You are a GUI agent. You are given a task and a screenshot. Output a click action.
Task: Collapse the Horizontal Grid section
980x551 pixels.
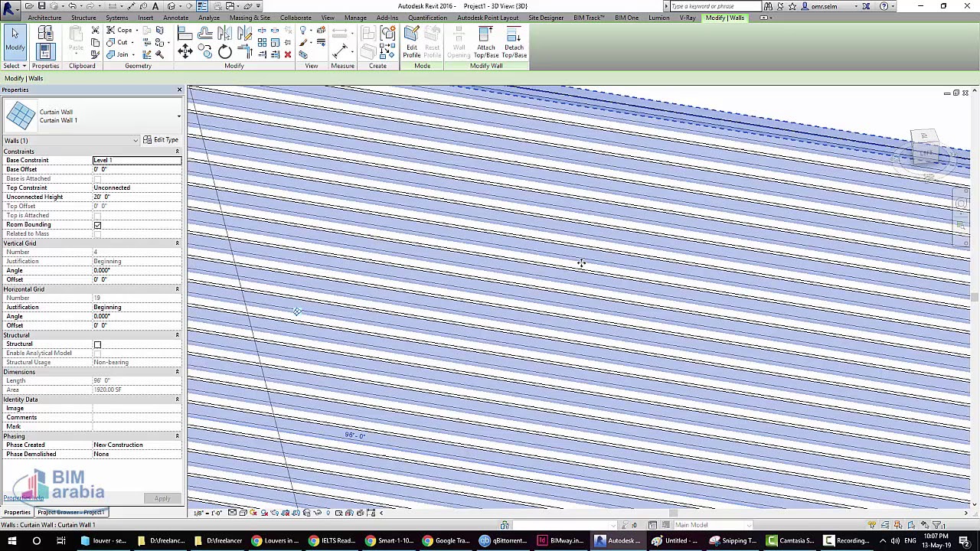pos(177,289)
